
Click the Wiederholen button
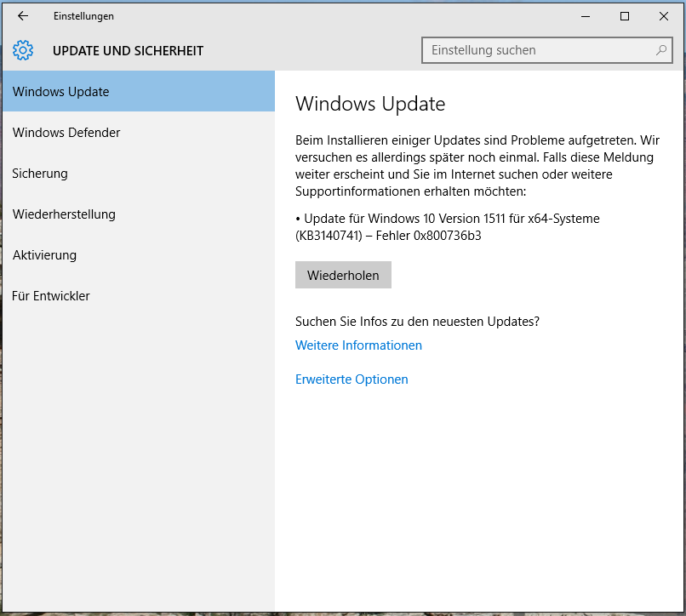343,275
